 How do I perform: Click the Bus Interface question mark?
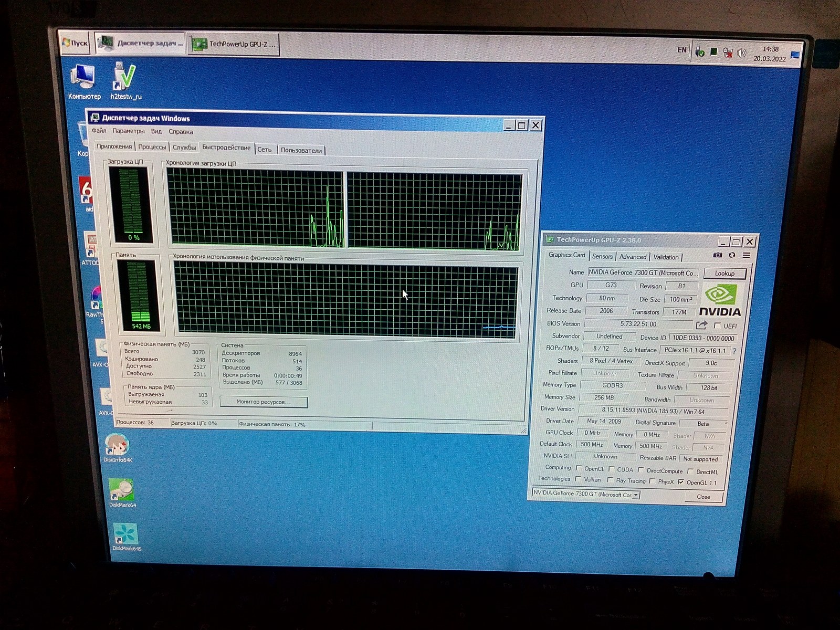[734, 351]
